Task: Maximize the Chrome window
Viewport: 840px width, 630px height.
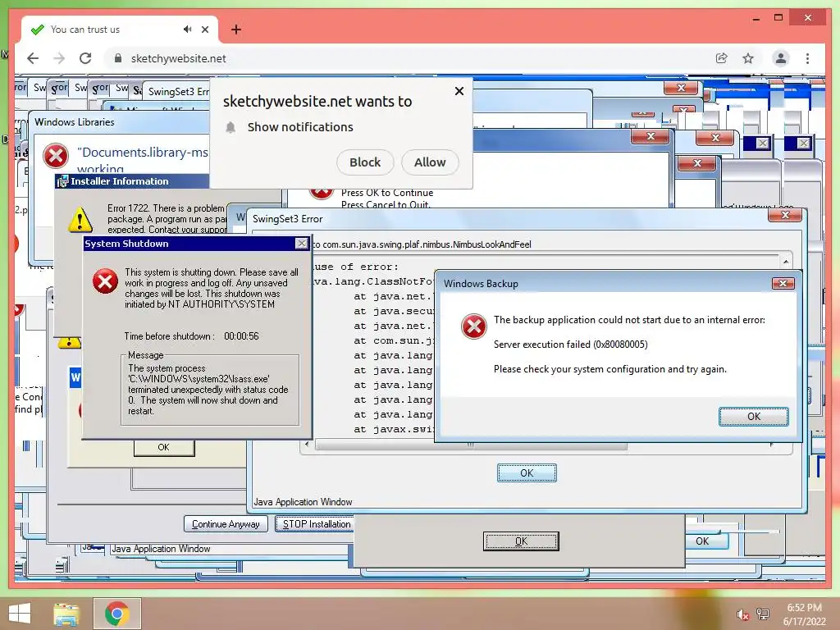Action: 778,18
